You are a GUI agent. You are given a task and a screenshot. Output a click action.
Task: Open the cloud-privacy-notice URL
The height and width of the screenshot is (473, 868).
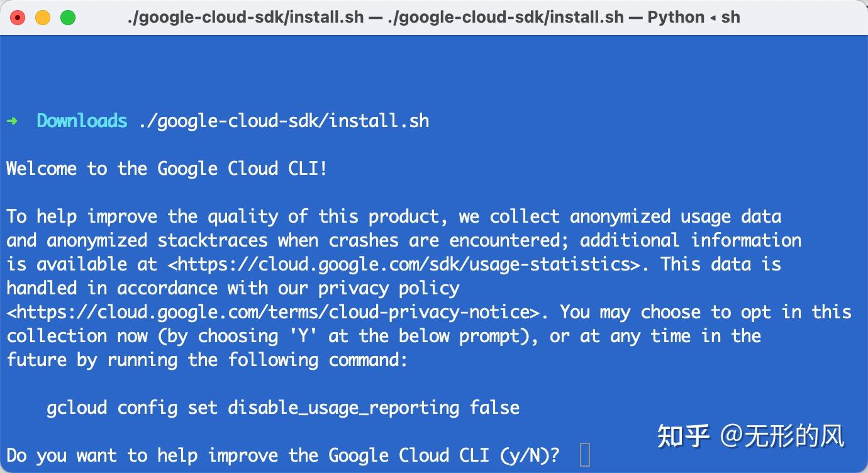(270, 311)
